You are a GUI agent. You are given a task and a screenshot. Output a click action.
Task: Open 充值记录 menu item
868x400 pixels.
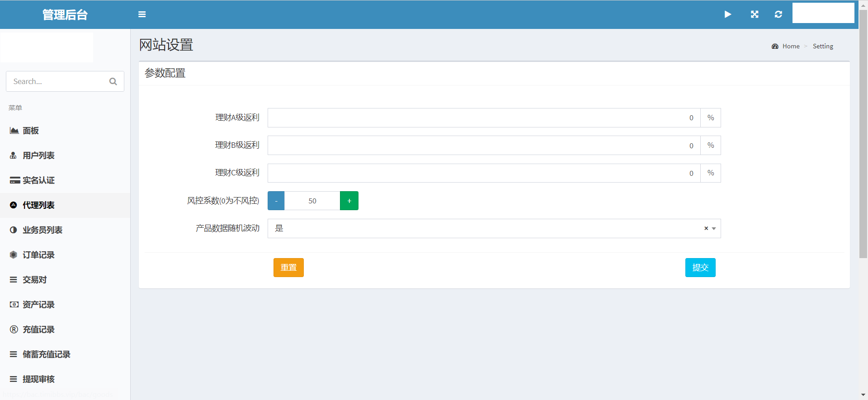[65, 329]
